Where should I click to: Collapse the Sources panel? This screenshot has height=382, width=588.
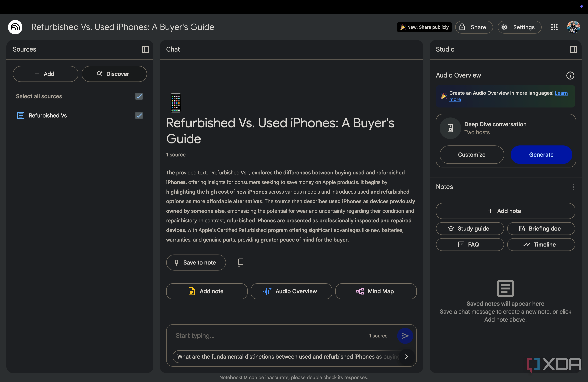click(x=145, y=50)
